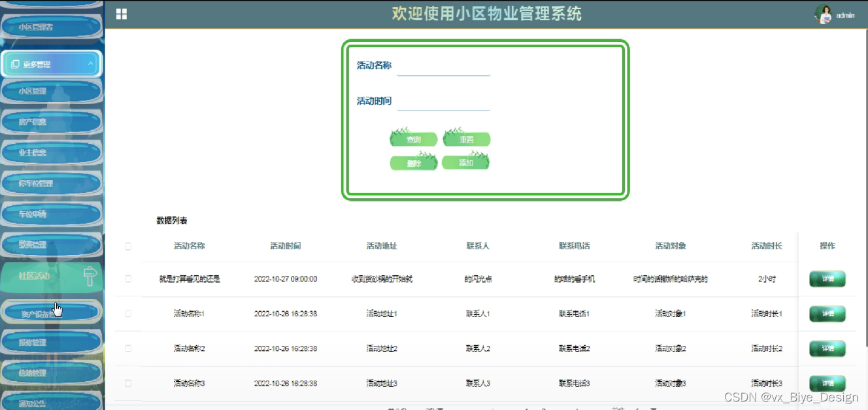Select cell 联系人2
The width and height of the screenshot is (868, 410).
[x=478, y=349]
